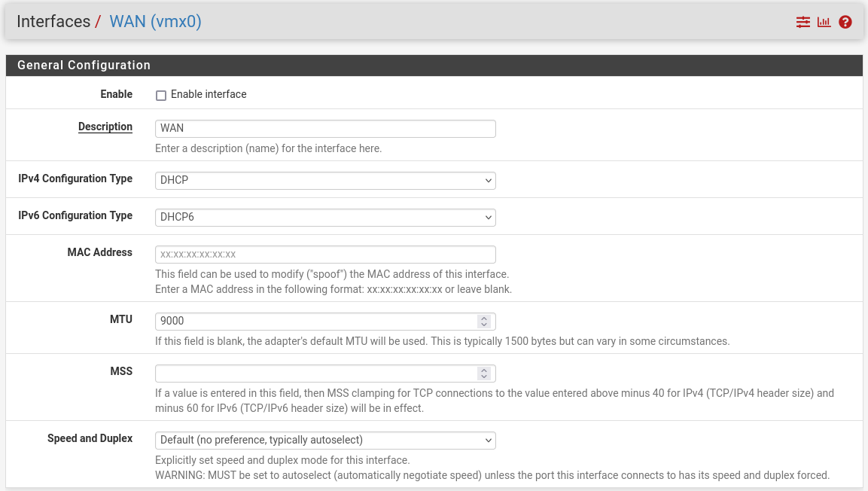
Task: Focus the MAC Address input field
Action: [325, 255]
